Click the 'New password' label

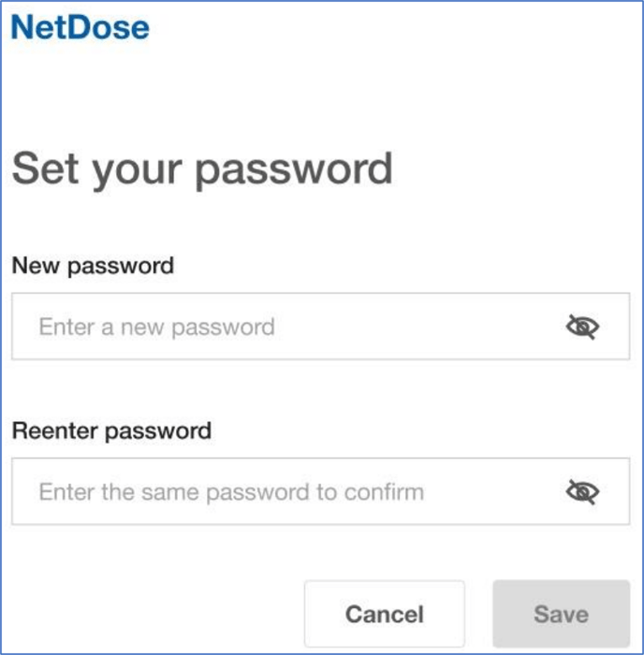point(93,266)
